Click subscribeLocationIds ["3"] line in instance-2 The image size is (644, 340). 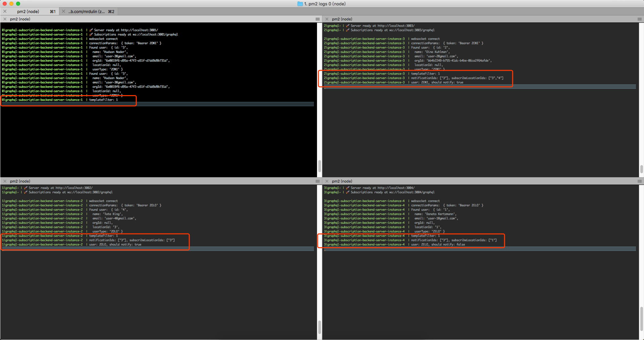(132, 240)
